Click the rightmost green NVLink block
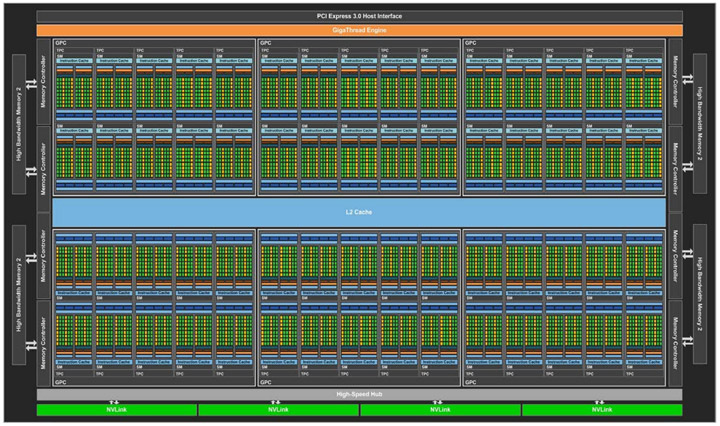 coord(601,410)
